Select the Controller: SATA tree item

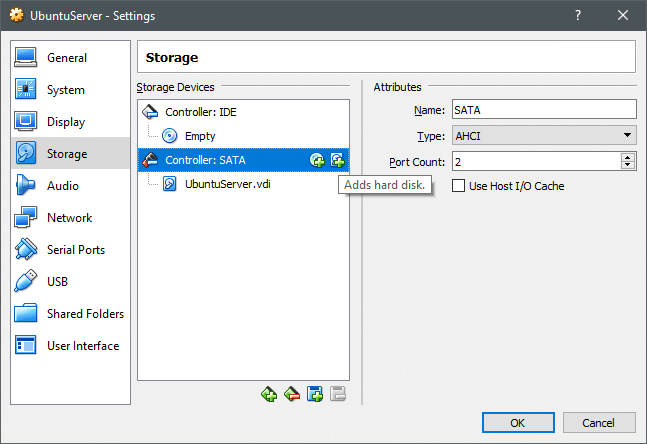pos(243,160)
